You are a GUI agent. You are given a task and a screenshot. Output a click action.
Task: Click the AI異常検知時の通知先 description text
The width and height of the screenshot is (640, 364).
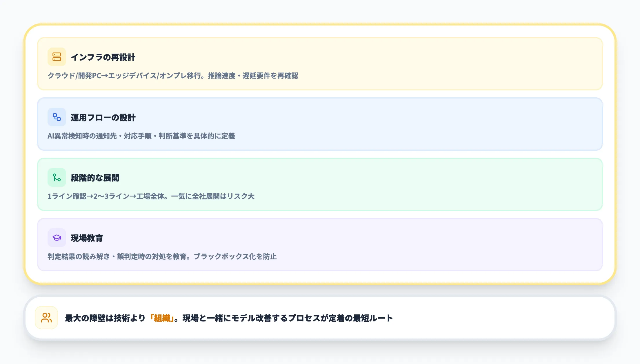[x=141, y=136]
